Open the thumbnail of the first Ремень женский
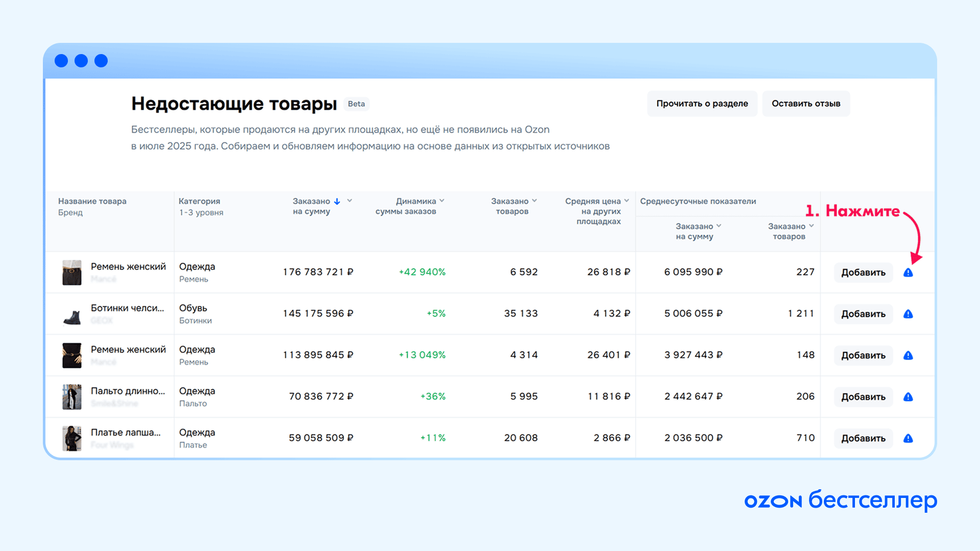 click(72, 272)
